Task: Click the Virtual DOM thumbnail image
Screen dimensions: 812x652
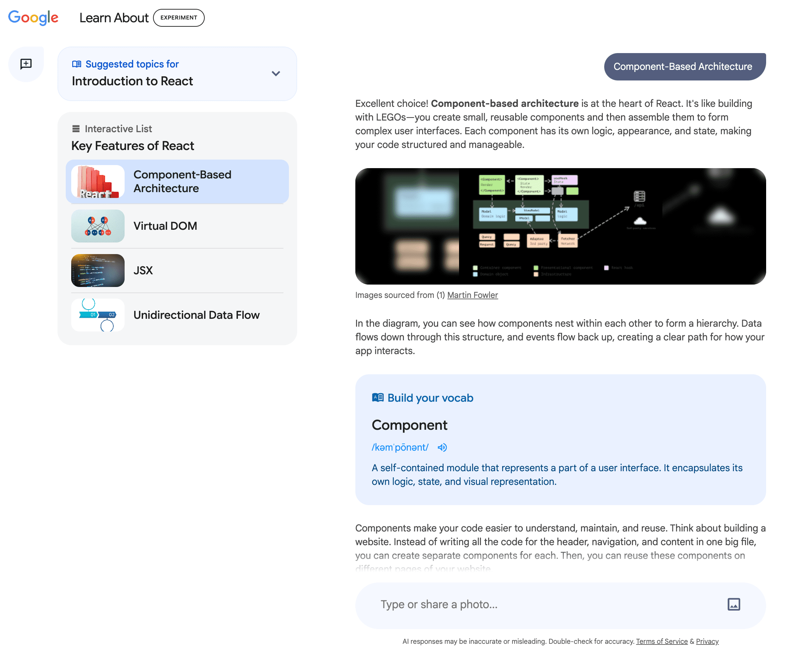Action: click(x=98, y=226)
